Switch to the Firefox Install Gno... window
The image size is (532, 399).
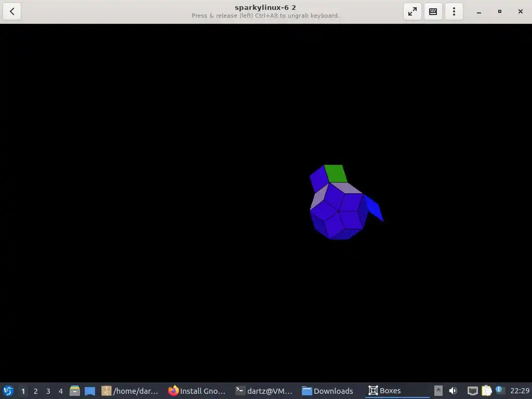pyautogui.click(x=197, y=391)
